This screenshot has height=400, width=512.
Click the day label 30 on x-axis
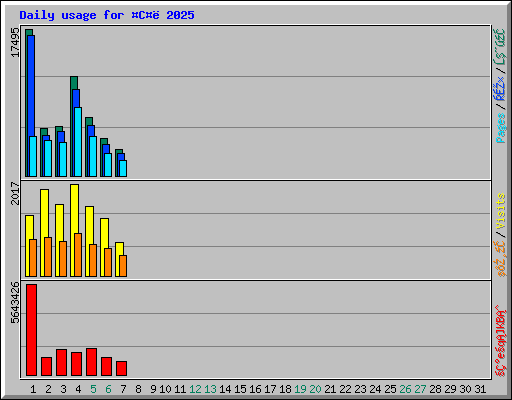click(465, 389)
